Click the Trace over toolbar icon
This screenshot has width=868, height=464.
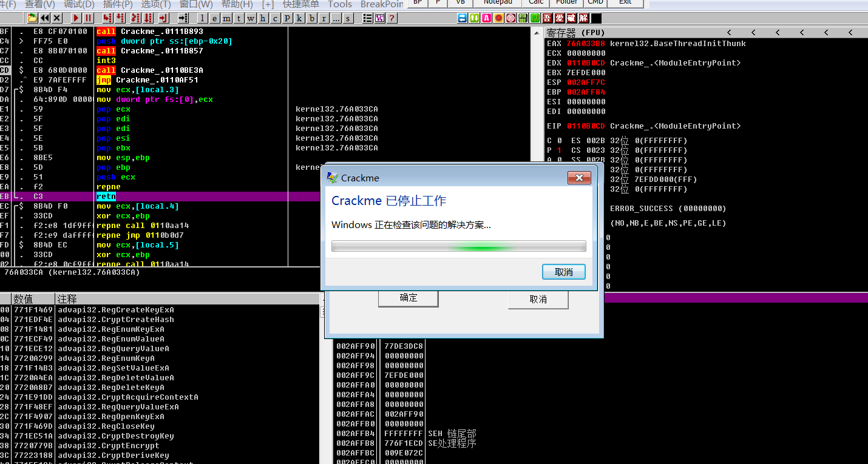pyautogui.click(x=149, y=18)
